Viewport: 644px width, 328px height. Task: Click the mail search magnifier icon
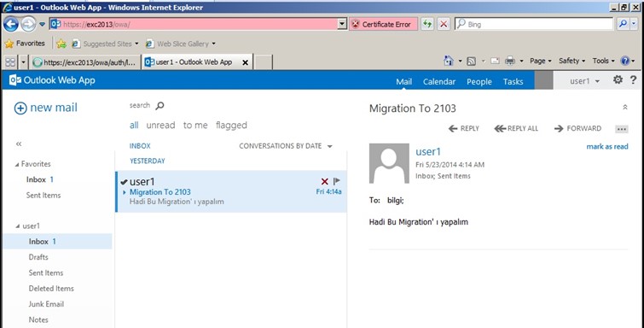(160, 106)
